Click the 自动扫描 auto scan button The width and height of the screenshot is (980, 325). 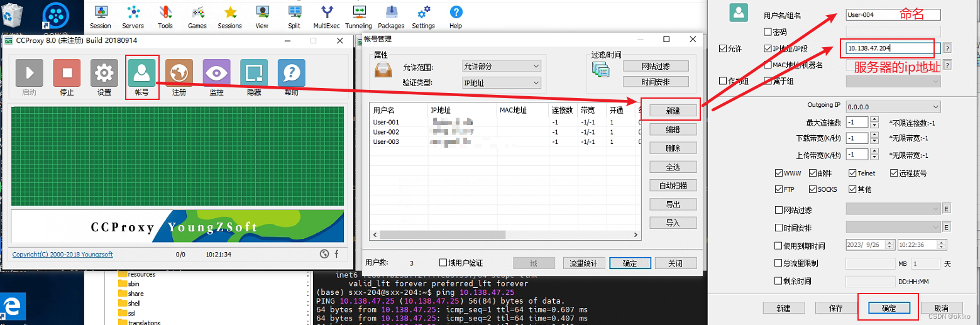coord(673,185)
